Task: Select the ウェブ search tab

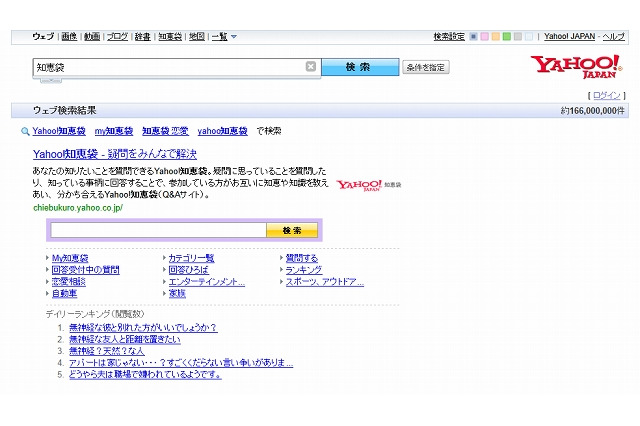Action: point(43,36)
